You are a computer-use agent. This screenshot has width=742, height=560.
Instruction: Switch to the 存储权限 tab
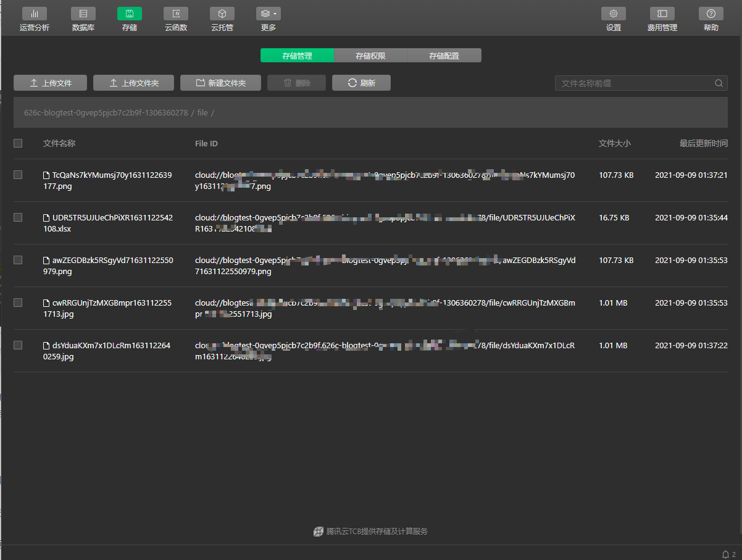(371, 56)
